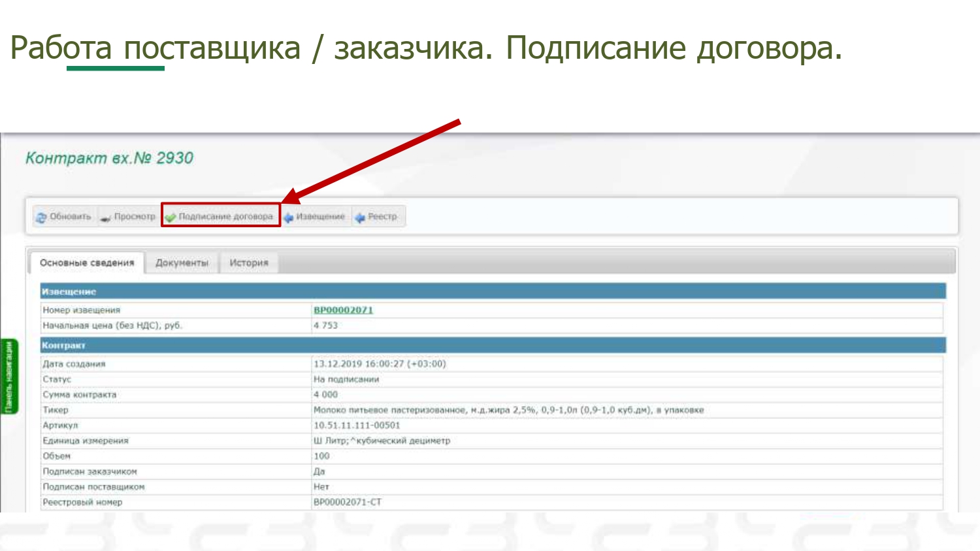Click the Начальная цена value 4 753

pos(325,325)
